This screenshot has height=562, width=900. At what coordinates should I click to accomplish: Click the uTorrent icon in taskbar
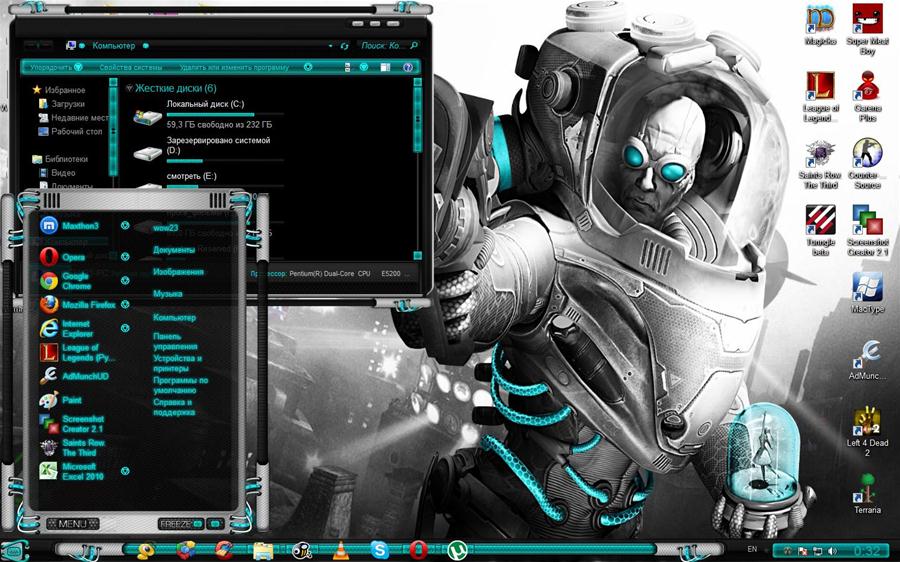456,550
